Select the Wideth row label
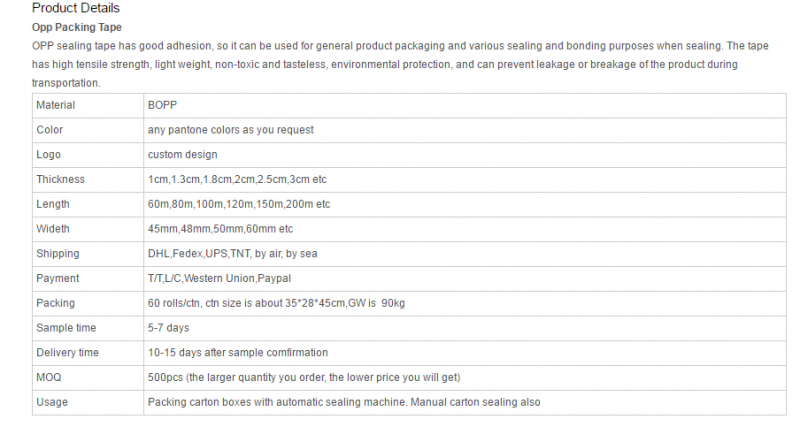Image resolution: width=800 pixels, height=427 pixels. 53,229
